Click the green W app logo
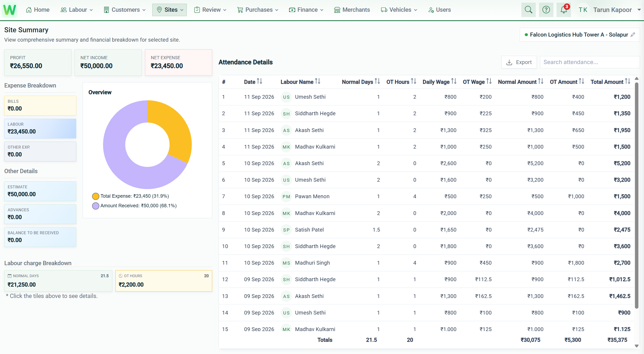Screen dimensions: 644x354 (10, 10)
